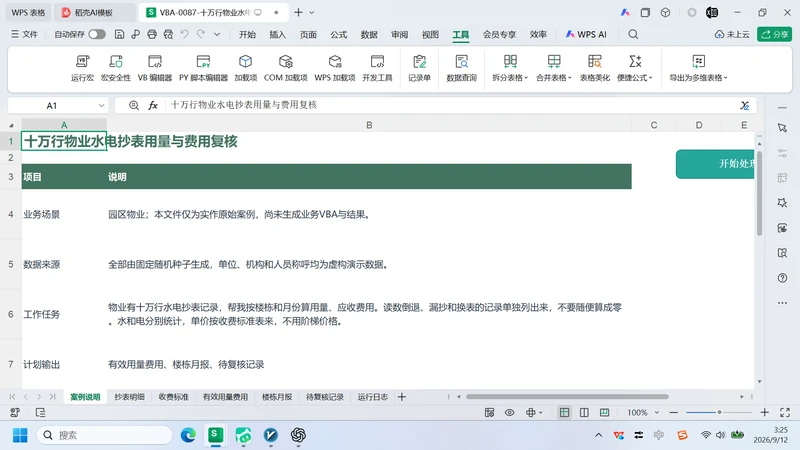Click the horizontal scrollbar
Image resolution: width=800 pixels, height=450 pixels.
point(567,396)
